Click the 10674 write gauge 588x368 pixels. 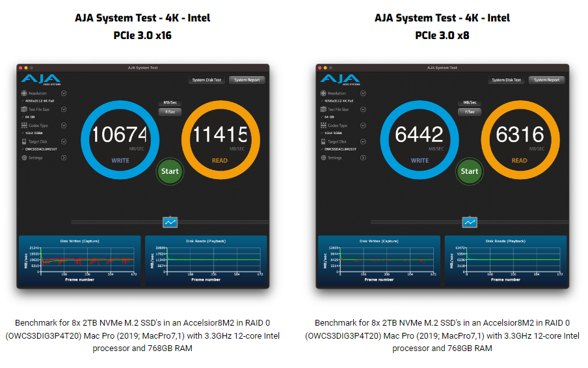pos(120,139)
